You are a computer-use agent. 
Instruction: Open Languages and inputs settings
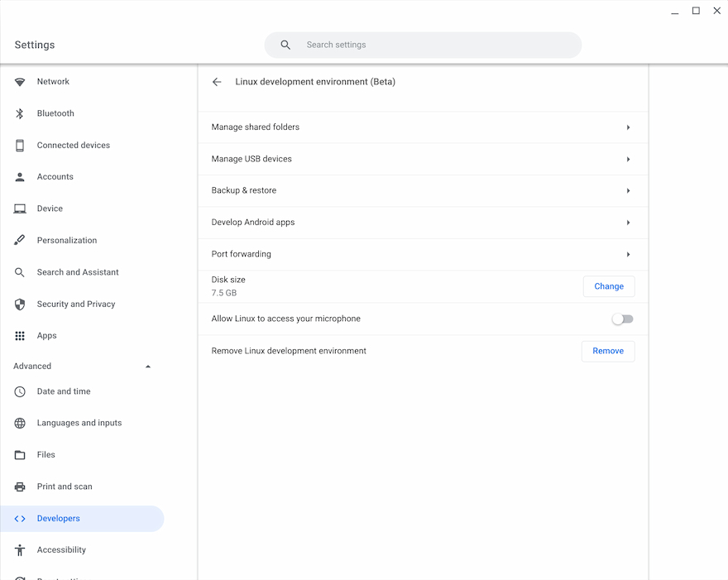[82, 423]
